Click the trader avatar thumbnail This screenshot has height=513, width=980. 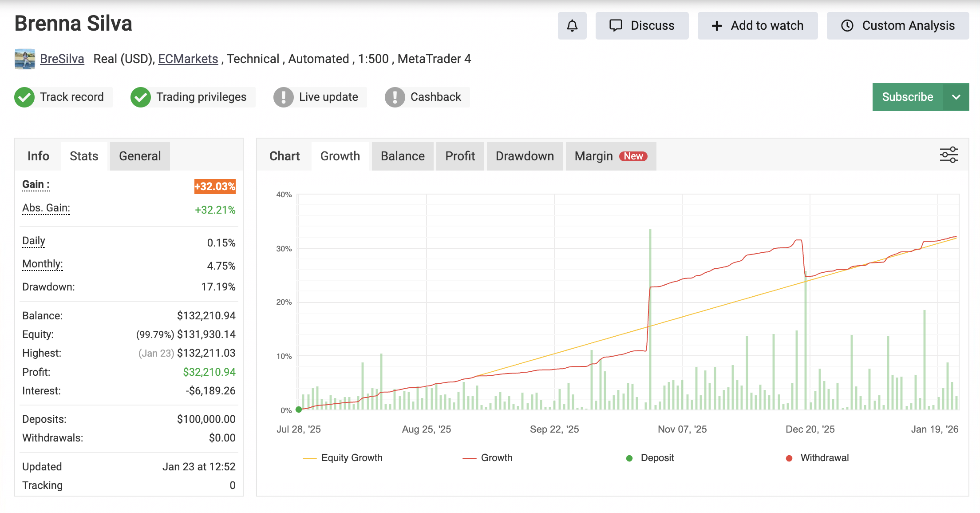click(x=25, y=59)
